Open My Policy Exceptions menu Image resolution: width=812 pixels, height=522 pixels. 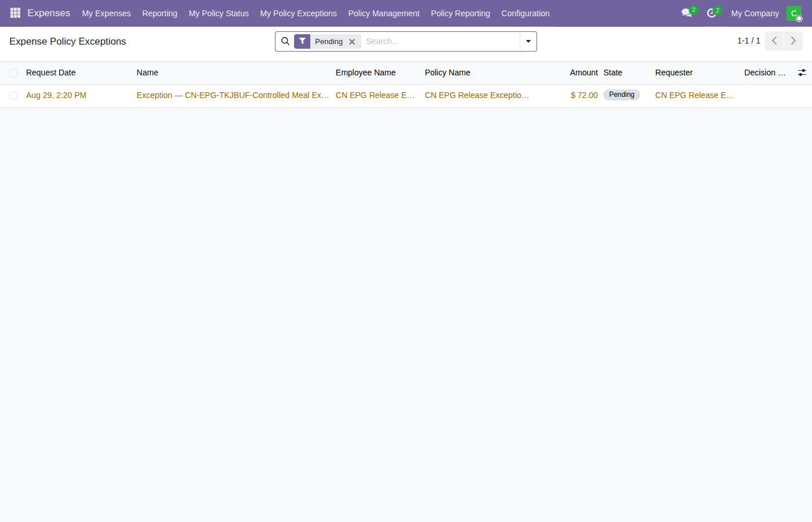[298, 13]
